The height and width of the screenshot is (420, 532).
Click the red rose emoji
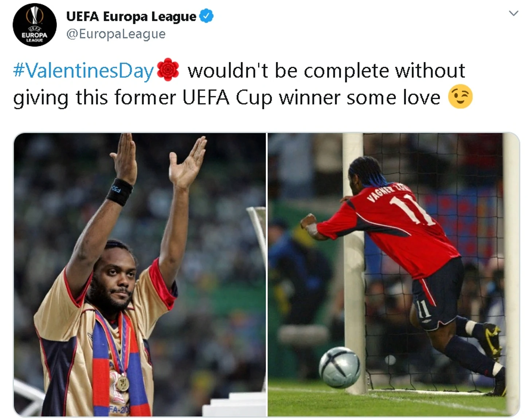168,70
